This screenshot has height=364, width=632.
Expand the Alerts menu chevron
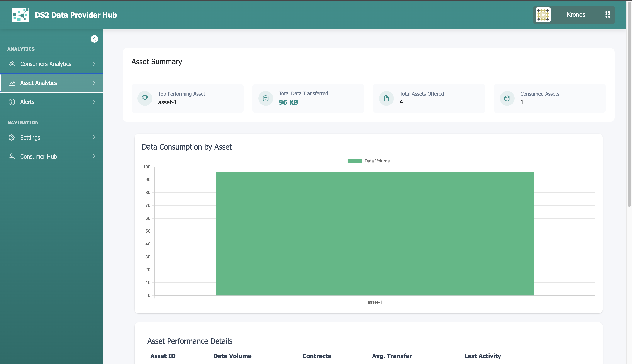pos(94,102)
